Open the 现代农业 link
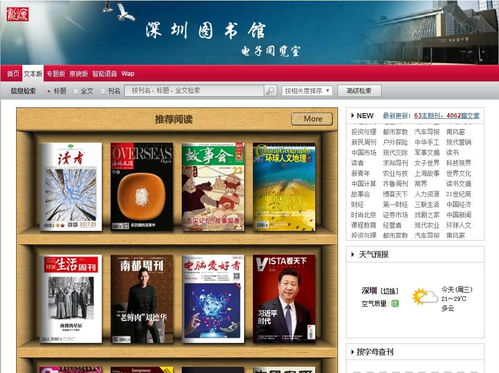Screen dimensions: 499x373 point(427,225)
